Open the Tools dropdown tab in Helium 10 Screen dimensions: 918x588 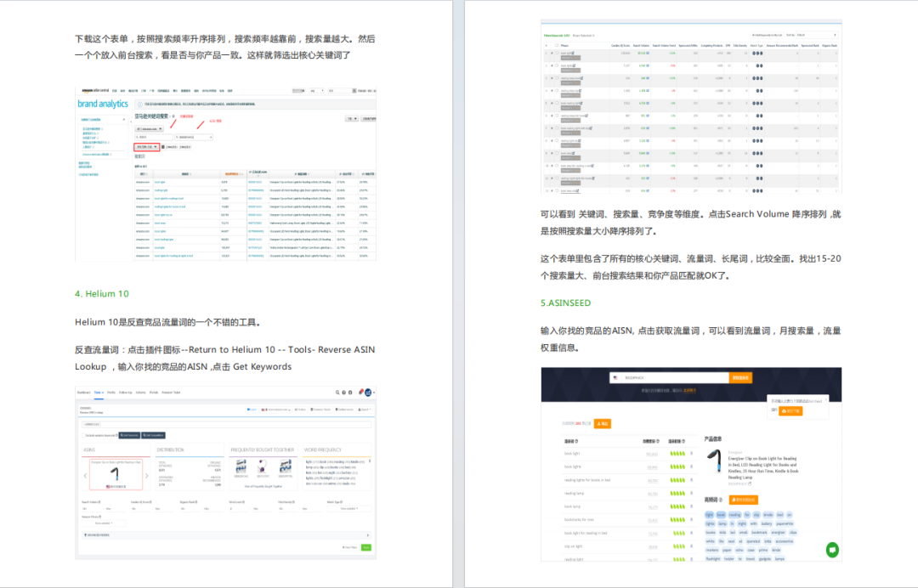[99, 393]
